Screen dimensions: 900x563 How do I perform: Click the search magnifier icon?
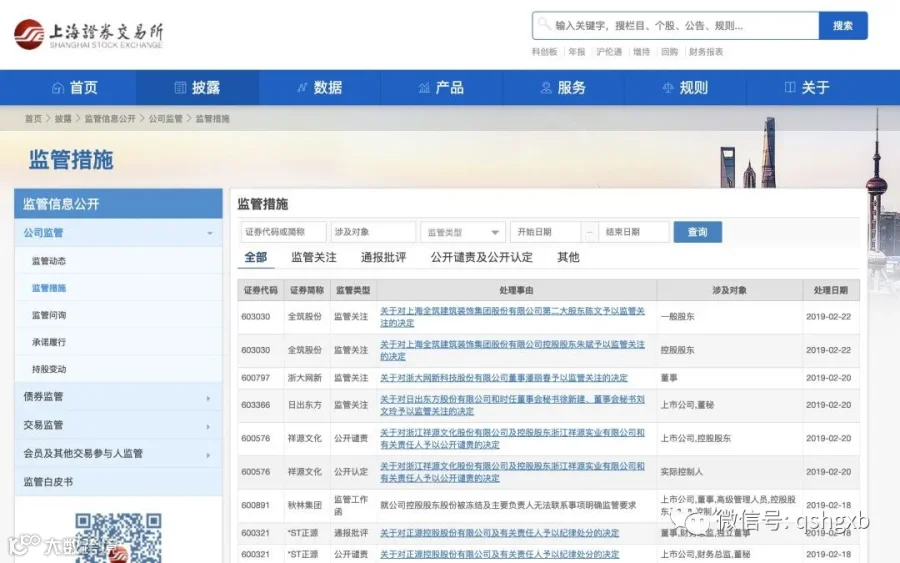pyautogui.click(x=544, y=25)
